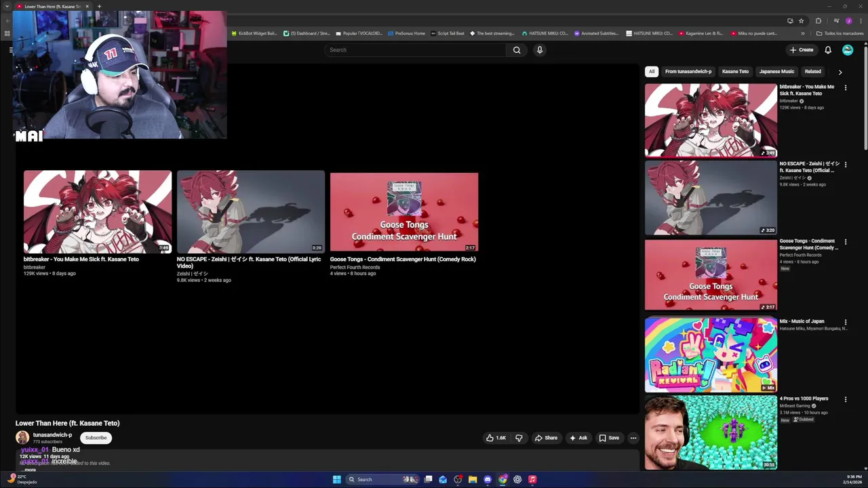Screen dimensions: 868x488
Task: Open the YouTube account avatar menu
Action: [x=848, y=49]
